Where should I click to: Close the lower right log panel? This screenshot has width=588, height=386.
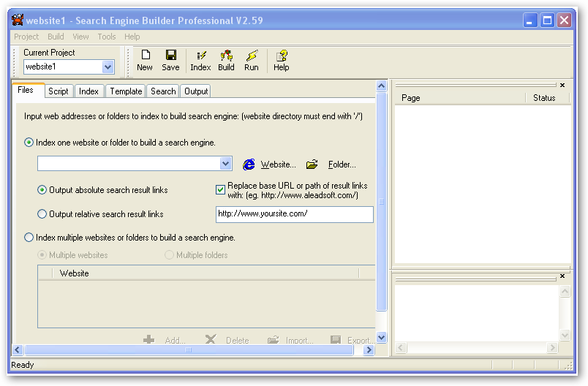[562, 276]
